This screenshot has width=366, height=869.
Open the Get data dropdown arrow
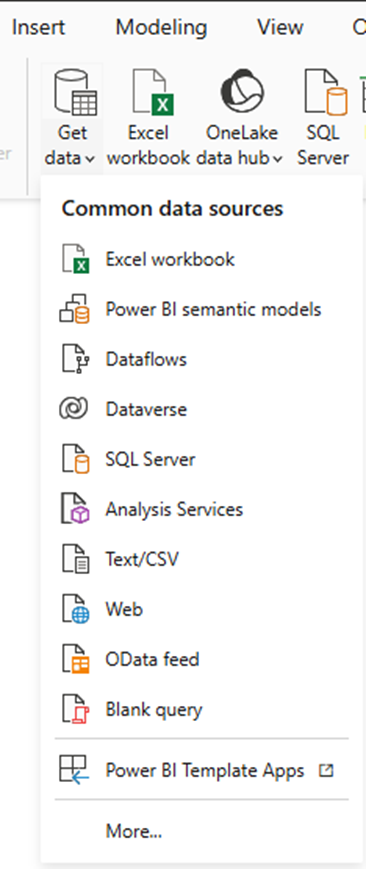[90, 160]
